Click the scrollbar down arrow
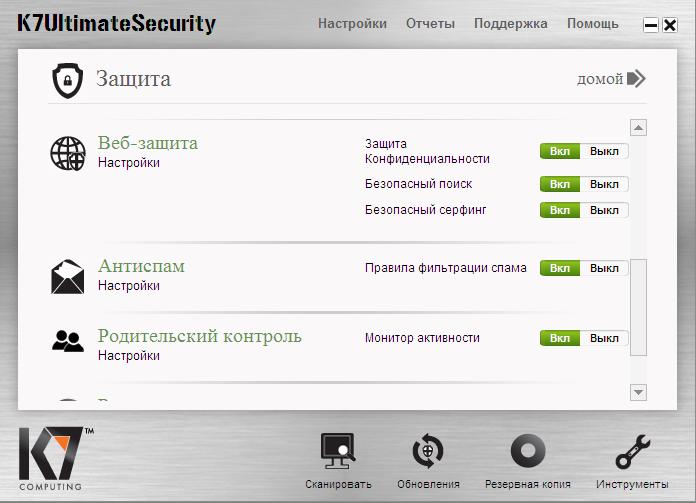Screen dimensions: 696x503 (638, 392)
